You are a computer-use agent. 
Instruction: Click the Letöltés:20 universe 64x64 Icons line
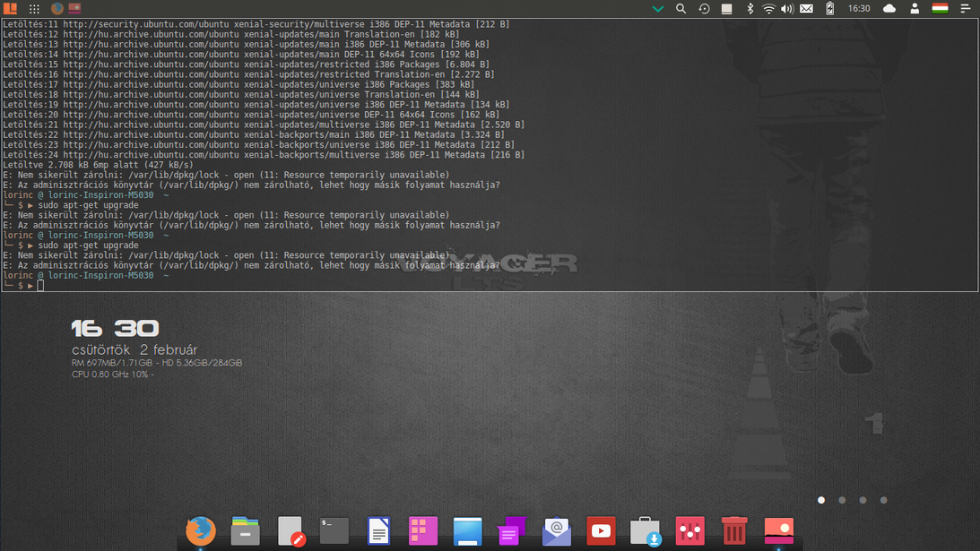(251, 115)
